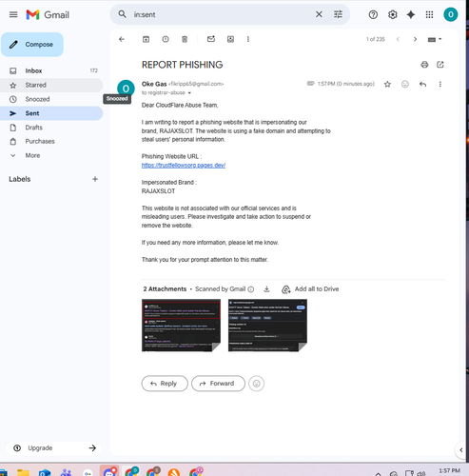Open the info icon next to Scanned by Gmail
The image size is (469, 476).
point(251,289)
